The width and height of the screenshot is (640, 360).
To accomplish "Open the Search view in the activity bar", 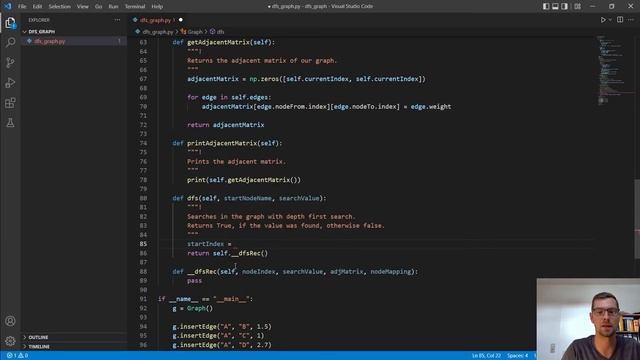I will 10,42.
